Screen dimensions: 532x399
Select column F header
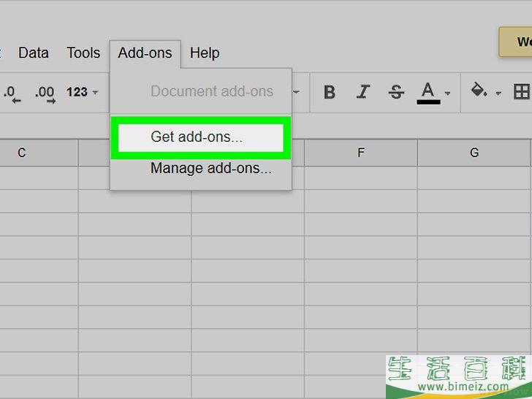361,153
